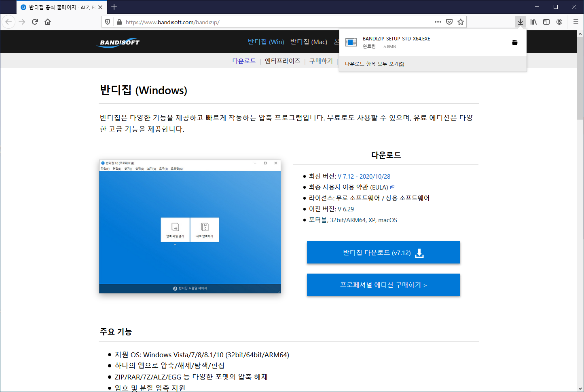Select the Bandizip homepage tab
This screenshot has height=392, width=584.
[x=61, y=7]
